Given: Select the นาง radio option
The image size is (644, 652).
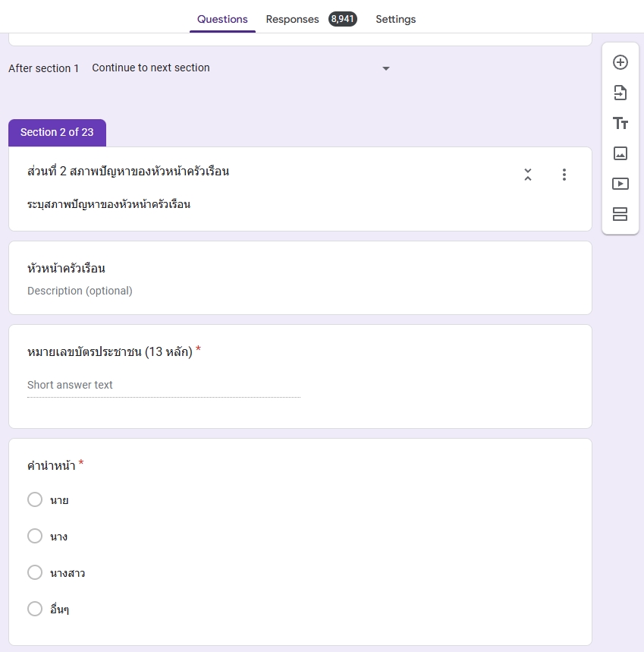Looking at the screenshot, I should click(35, 536).
